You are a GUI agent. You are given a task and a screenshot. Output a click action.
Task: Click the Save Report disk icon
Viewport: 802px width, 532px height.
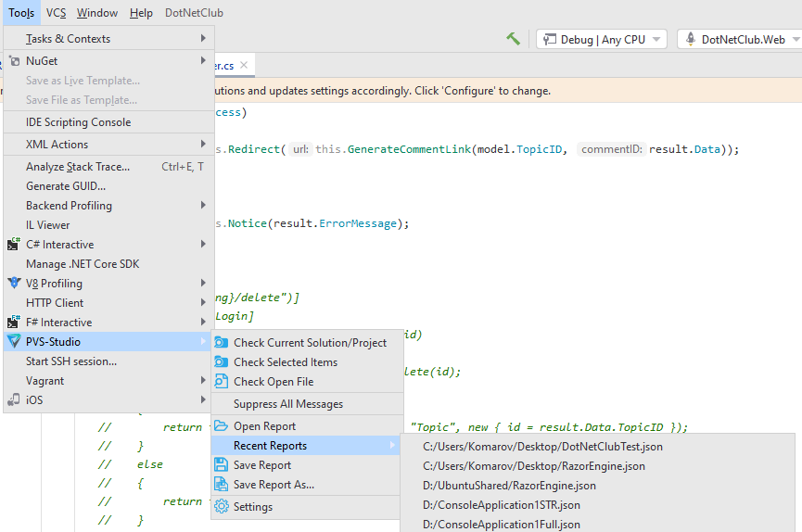pyautogui.click(x=221, y=465)
